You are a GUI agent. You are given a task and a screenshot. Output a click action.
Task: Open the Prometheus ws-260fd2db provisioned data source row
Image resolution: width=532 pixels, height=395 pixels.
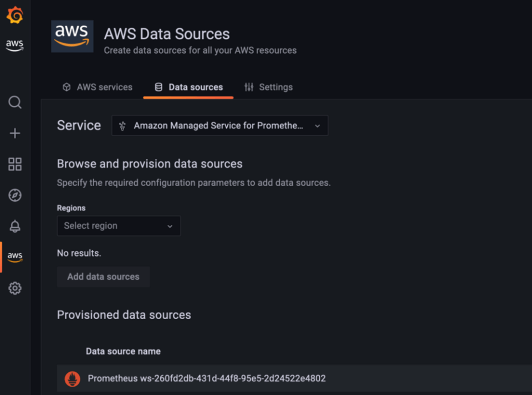(294, 378)
